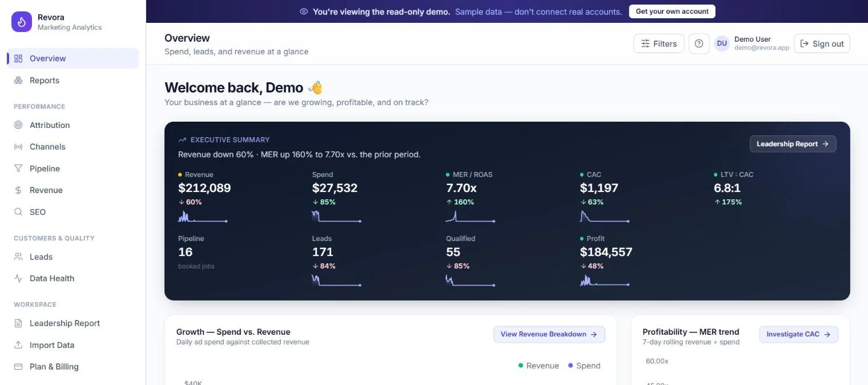The height and width of the screenshot is (385, 868).
Task: Click the Investigate CAC button
Action: click(798, 334)
